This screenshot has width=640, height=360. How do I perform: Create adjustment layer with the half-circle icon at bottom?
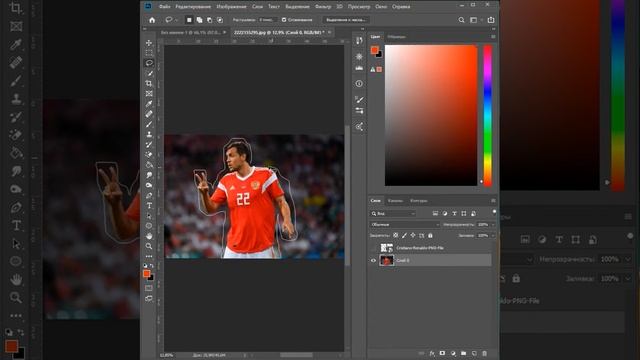453,353
